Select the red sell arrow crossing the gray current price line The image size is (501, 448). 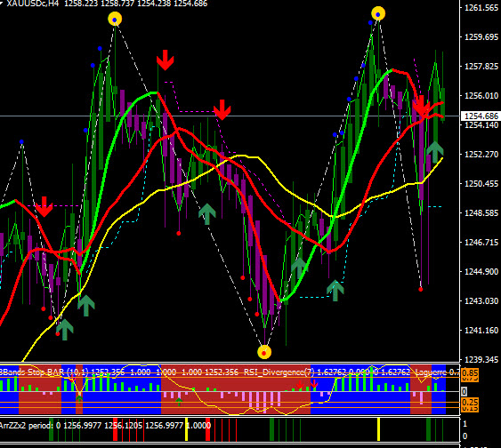pyautogui.click(x=421, y=106)
